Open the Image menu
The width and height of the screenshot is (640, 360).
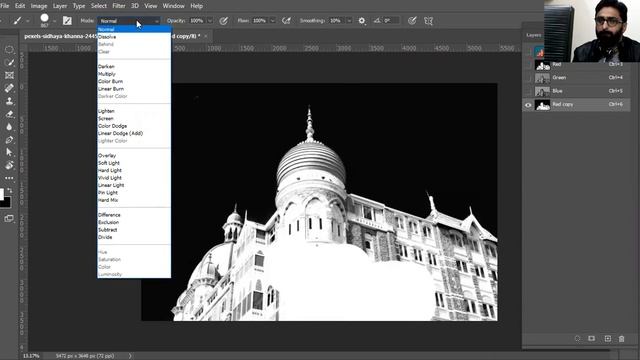click(39, 6)
